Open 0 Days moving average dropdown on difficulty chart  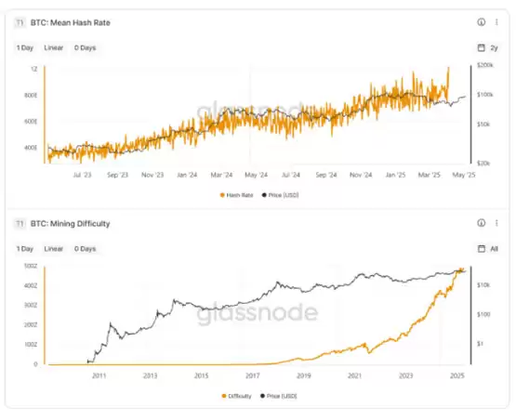(85, 249)
